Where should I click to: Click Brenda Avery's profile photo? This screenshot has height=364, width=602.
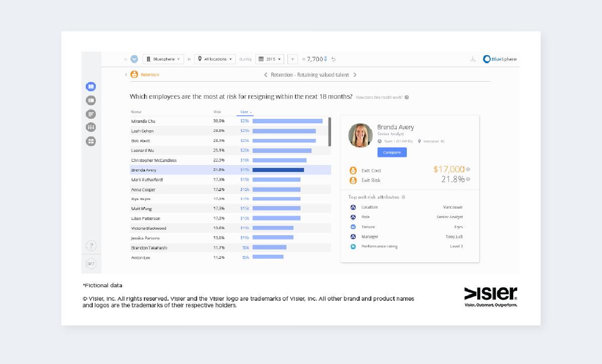click(x=360, y=135)
